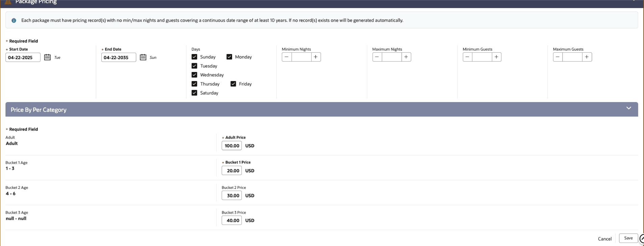Click the Bucket 1 Price field

pyautogui.click(x=232, y=171)
